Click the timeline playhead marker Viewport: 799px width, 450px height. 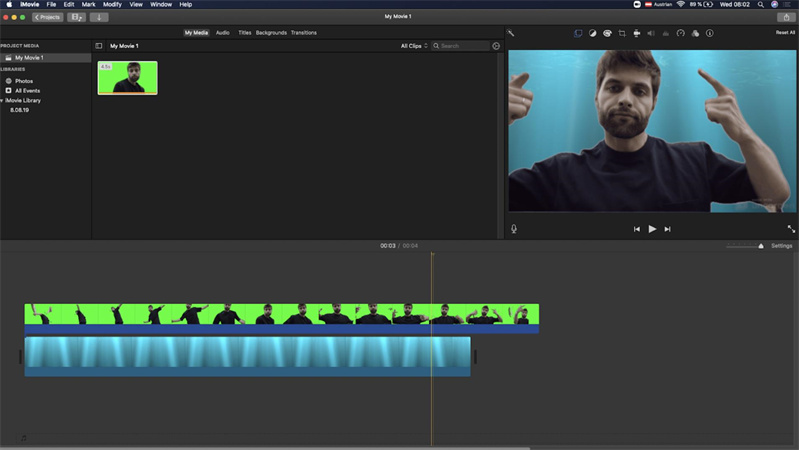(x=433, y=254)
